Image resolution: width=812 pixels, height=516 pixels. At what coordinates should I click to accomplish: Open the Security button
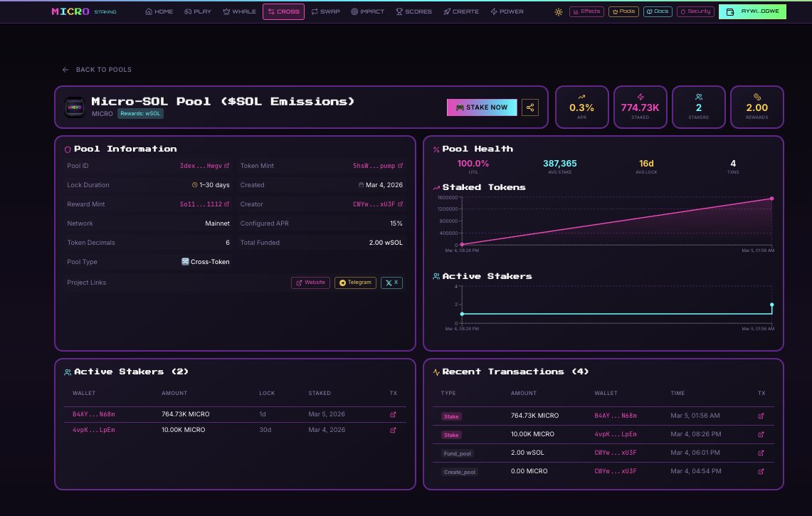[695, 11]
